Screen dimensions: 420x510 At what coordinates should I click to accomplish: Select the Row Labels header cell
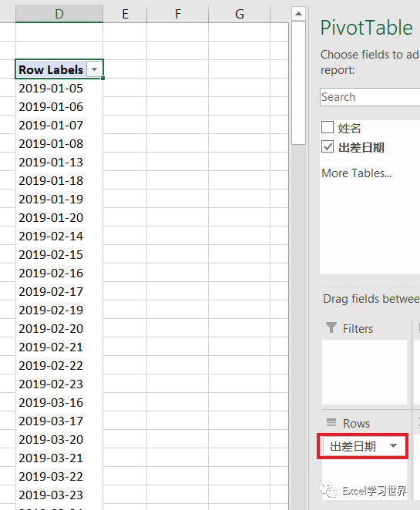(x=59, y=69)
